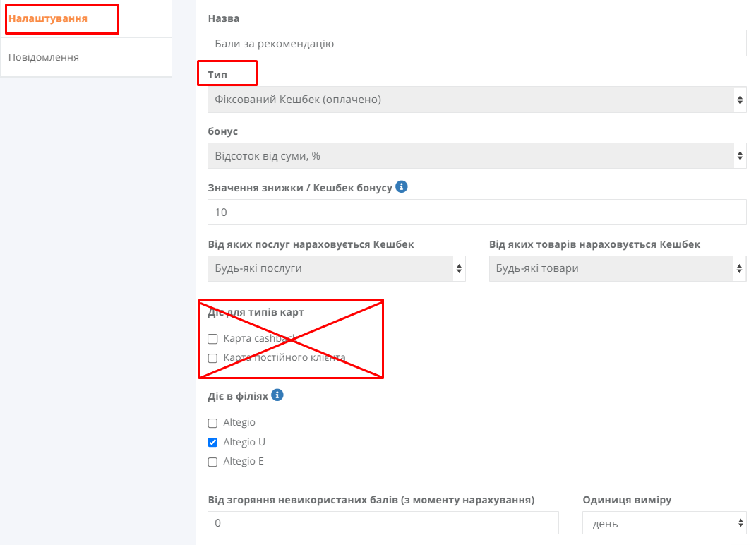Check the Altegio branch checkbox
This screenshot has width=756, height=545.
click(x=212, y=423)
